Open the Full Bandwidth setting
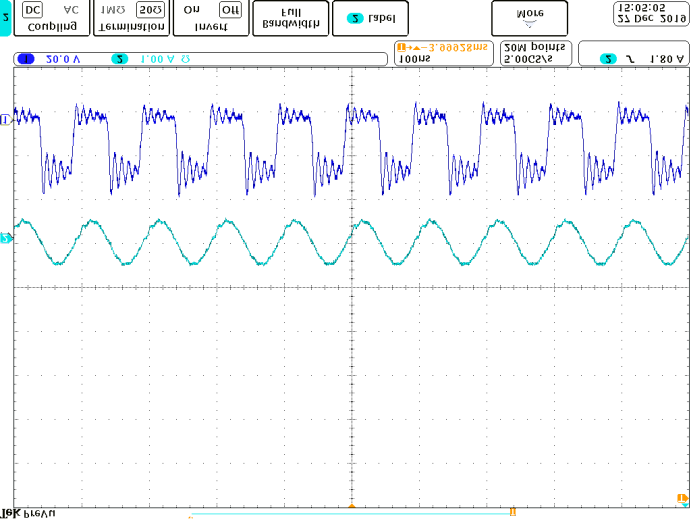This screenshot has height=519, width=691. point(289,17)
